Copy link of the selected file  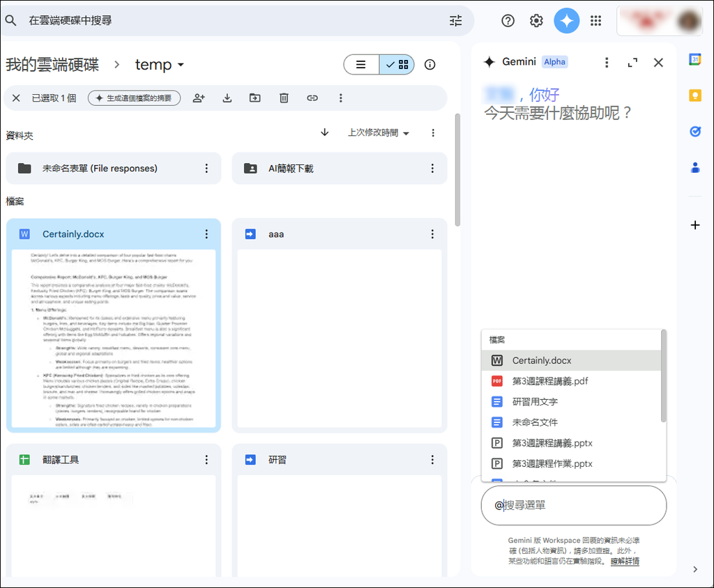click(x=312, y=98)
